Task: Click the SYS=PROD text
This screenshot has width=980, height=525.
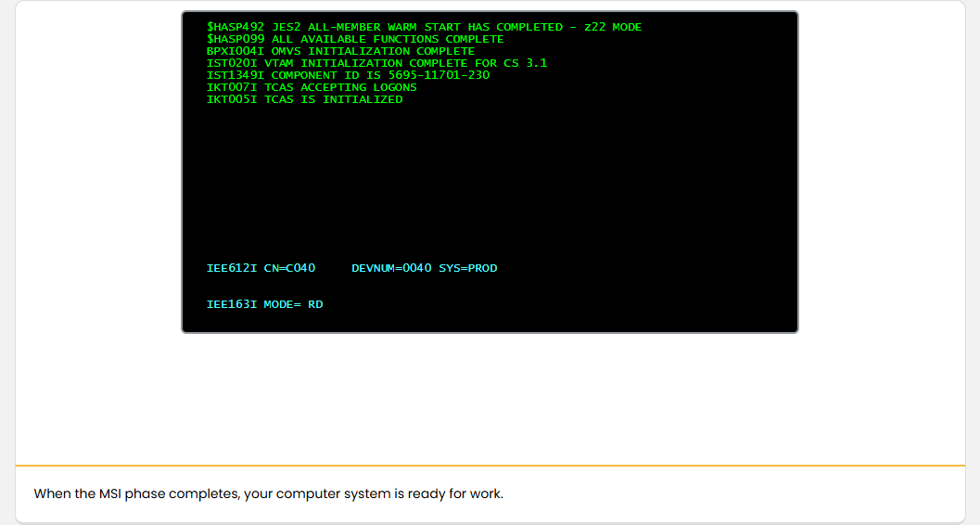Action: [468, 268]
